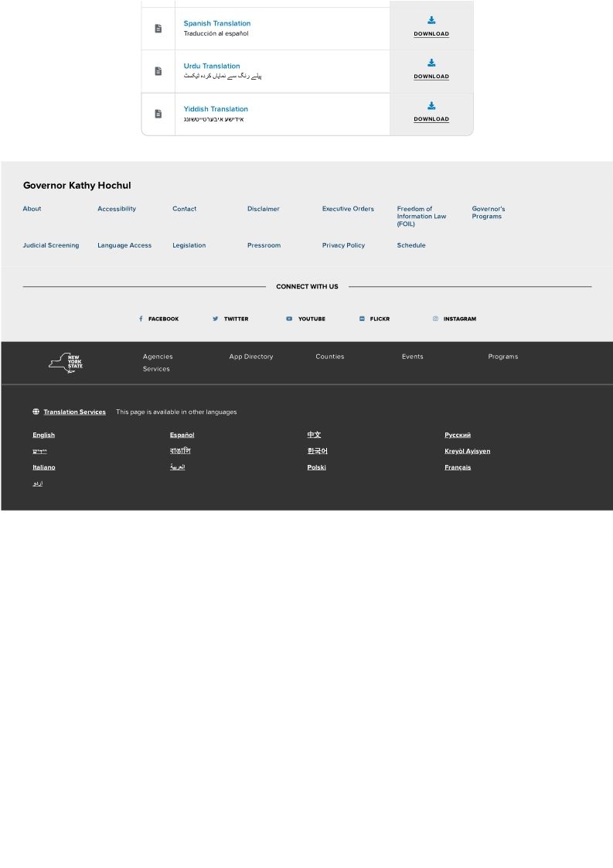
Task: Open the Instagram icon
Action: pos(435,319)
